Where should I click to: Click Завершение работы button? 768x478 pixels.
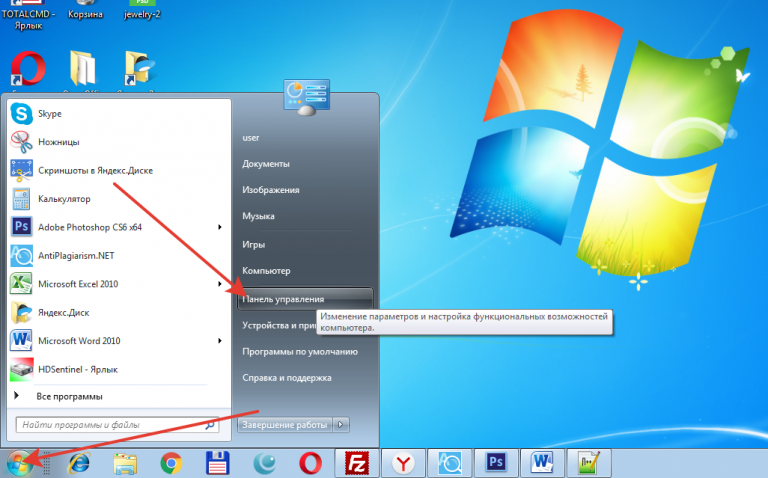point(285,425)
